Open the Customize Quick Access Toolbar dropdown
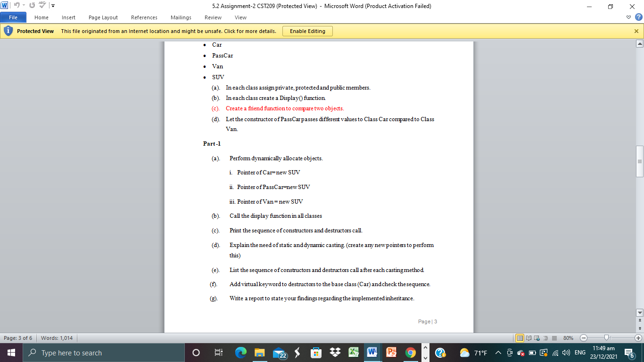Screen dimensions: 644x362 pyautogui.click(x=53, y=5)
